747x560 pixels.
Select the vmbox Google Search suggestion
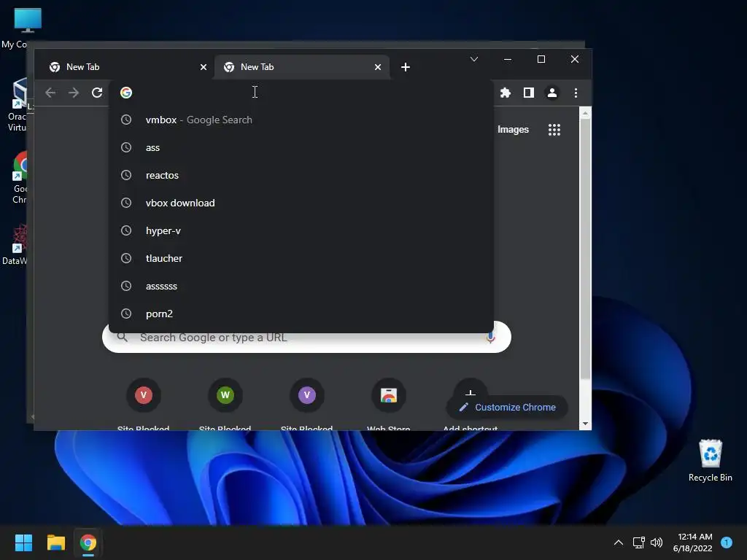tap(301, 120)
